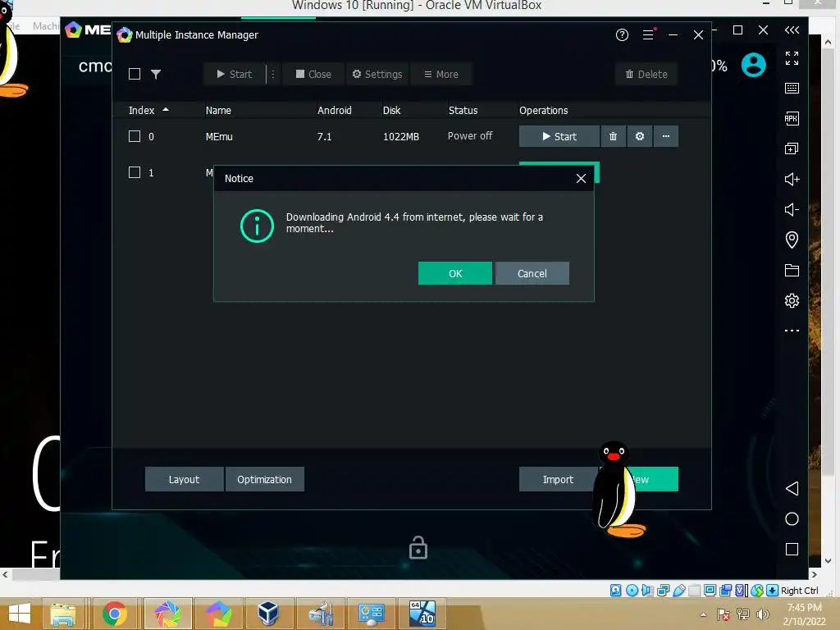Open MEmu instance settings gear in row

pos(640,136)
